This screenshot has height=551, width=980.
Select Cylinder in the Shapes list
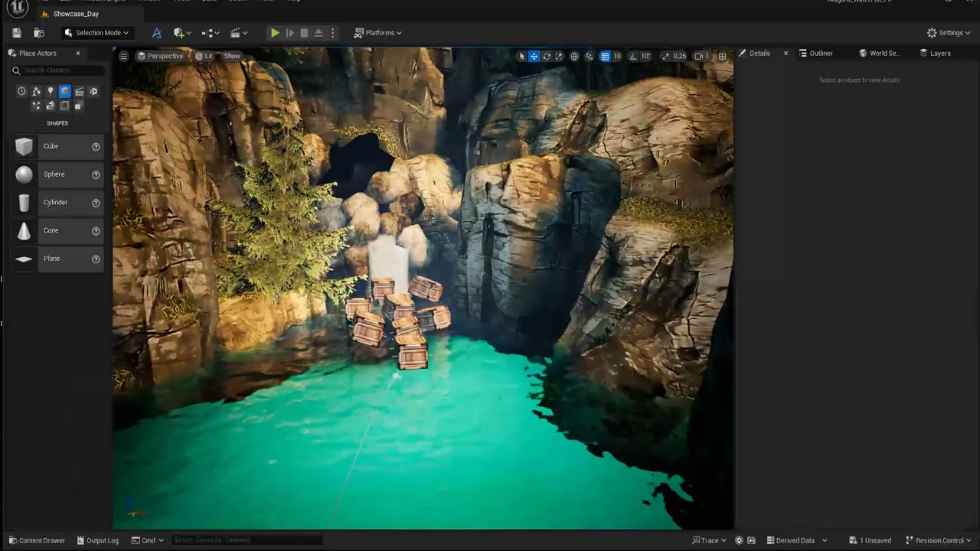57,203
